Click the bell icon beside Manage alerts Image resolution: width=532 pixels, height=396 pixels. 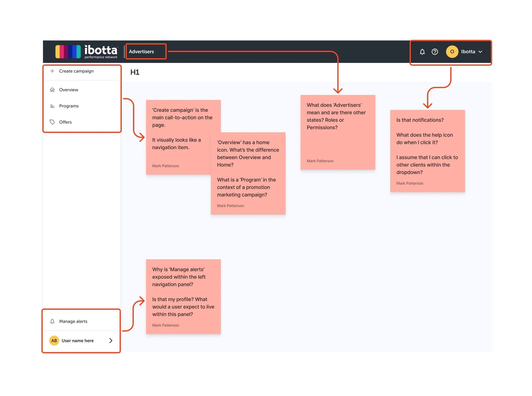(52, 321)
